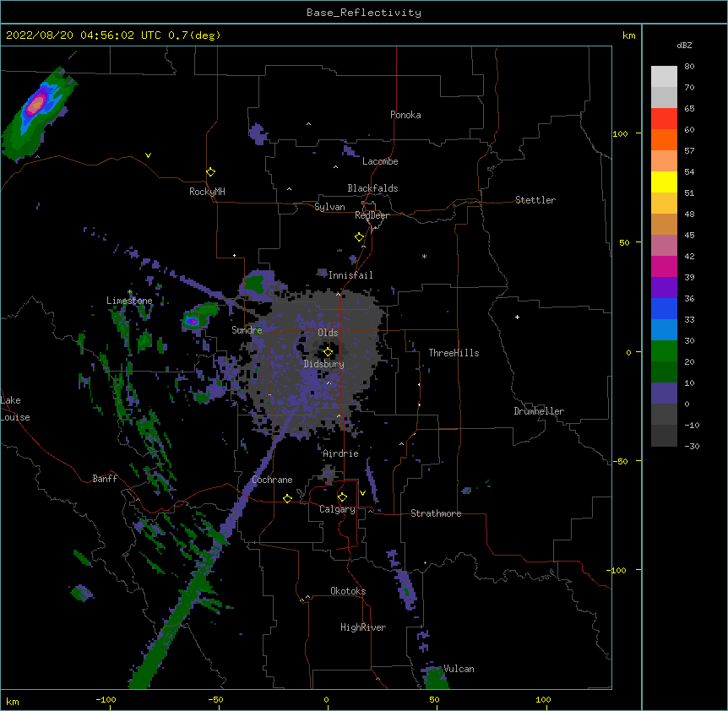Click the white asterisk marker east of Innisfail

(x=424, y=256)
